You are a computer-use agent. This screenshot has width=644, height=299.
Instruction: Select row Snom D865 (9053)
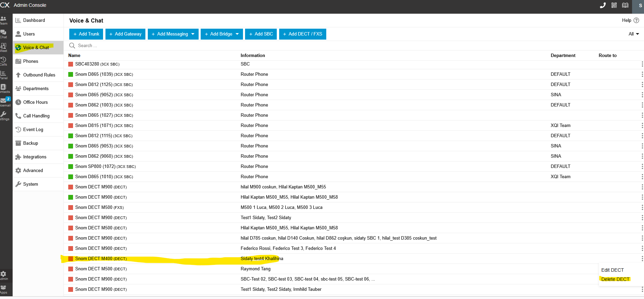tap(354, 146)
